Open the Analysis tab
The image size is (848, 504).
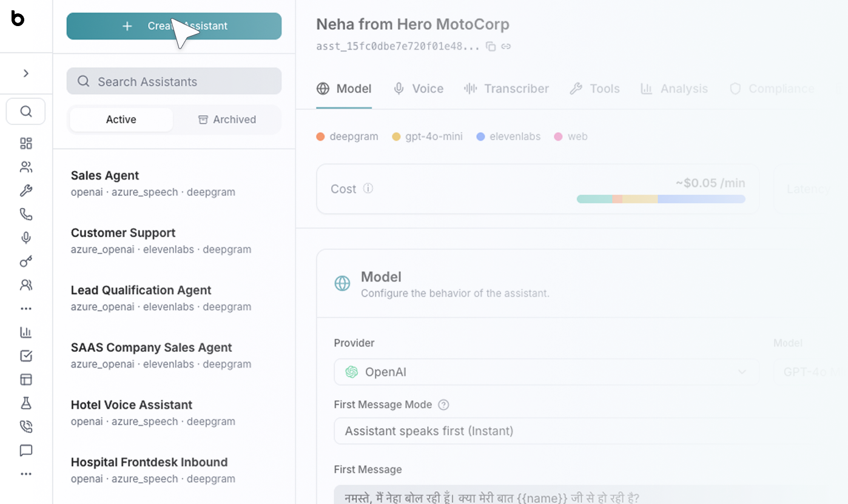(674, 89)
